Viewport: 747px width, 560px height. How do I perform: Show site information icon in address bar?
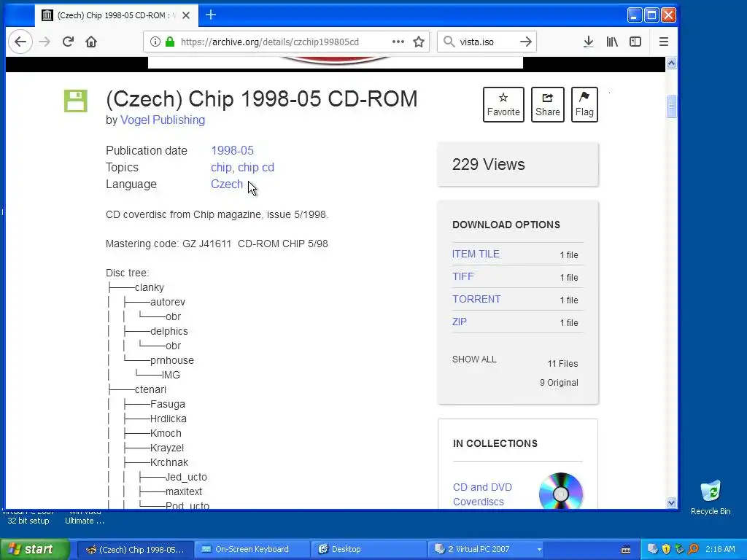pos(155,42)
